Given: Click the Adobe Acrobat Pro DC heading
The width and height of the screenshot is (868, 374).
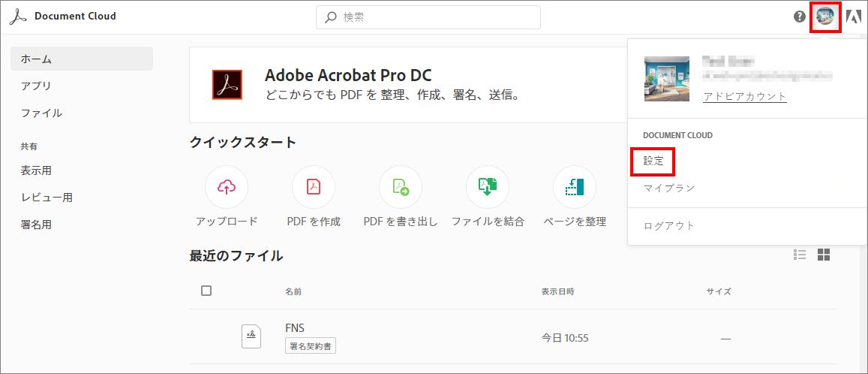Looking at the screenshot, I should [348, 75].
